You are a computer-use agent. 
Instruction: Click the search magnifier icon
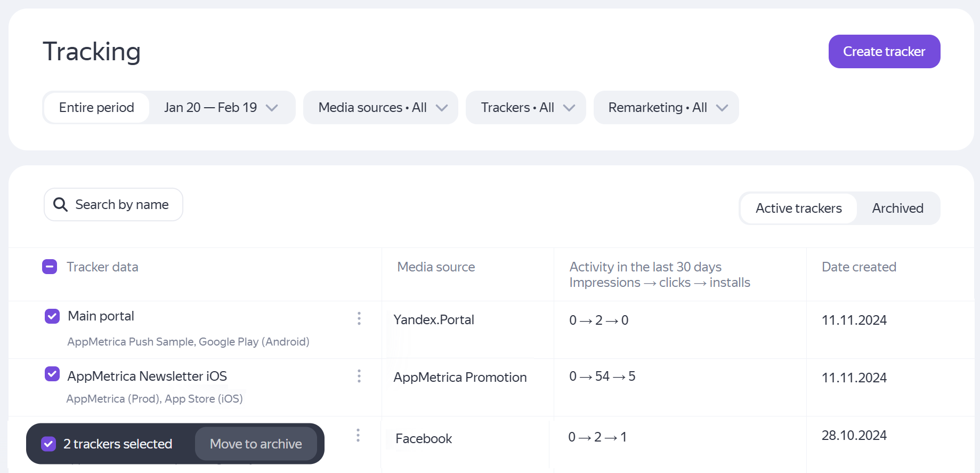(x=61, y=205)
